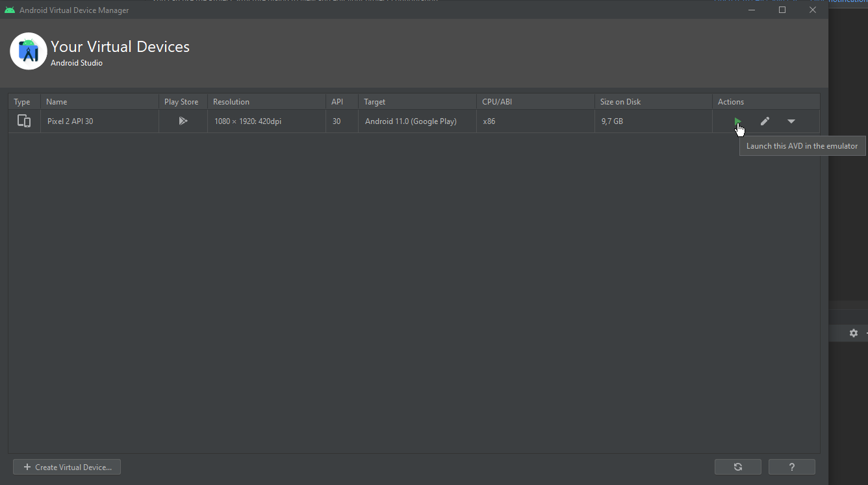Click the 9,7 GB size cell
The height and width of the screenshot is (485, 868).
click(x=654, y=121)
